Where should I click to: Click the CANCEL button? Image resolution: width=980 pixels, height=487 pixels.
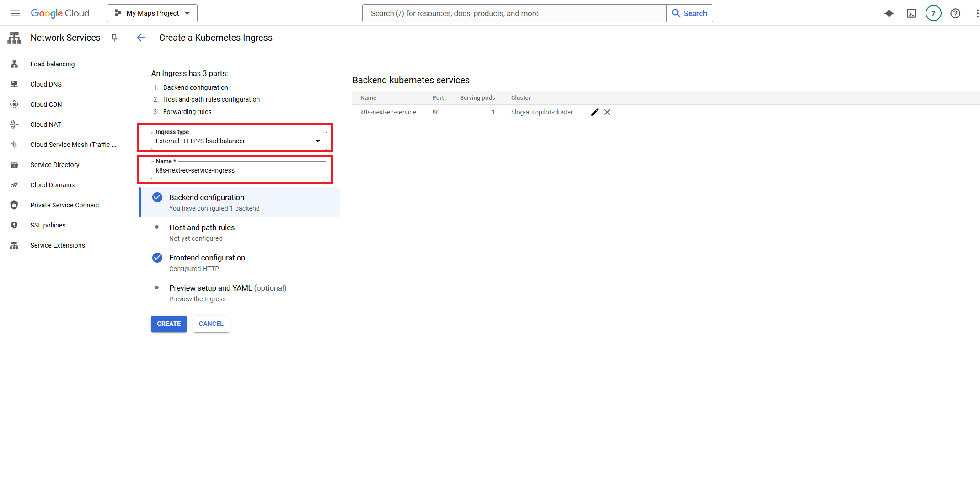[x=211, y=324]
